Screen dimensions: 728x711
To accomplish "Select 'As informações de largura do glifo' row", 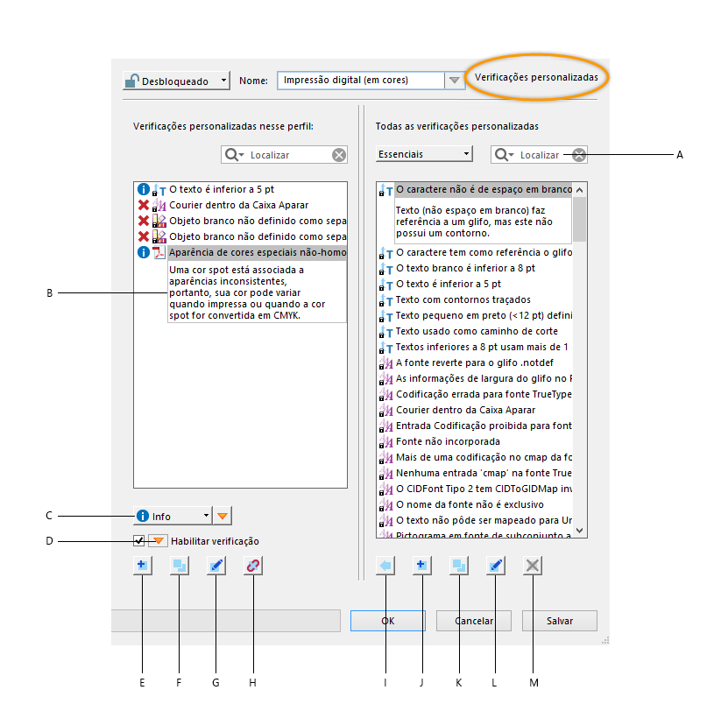I will pos(475,379).
